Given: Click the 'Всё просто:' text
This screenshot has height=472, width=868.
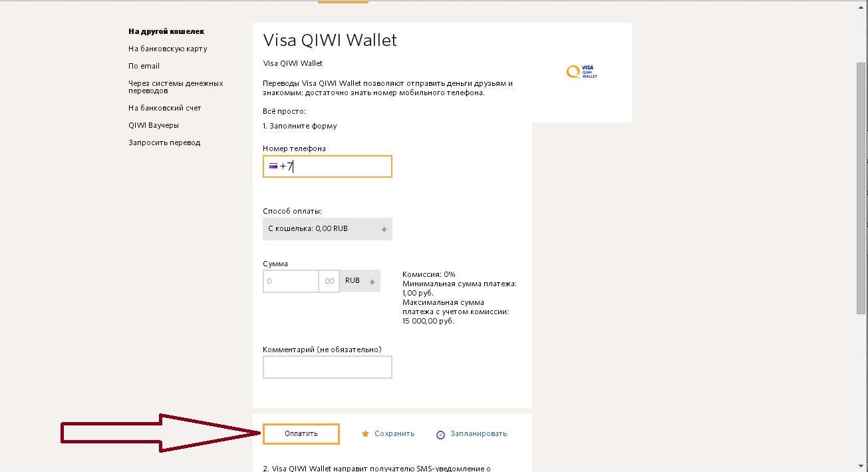Looking at the screenshot, I should (x=285, y=111).
